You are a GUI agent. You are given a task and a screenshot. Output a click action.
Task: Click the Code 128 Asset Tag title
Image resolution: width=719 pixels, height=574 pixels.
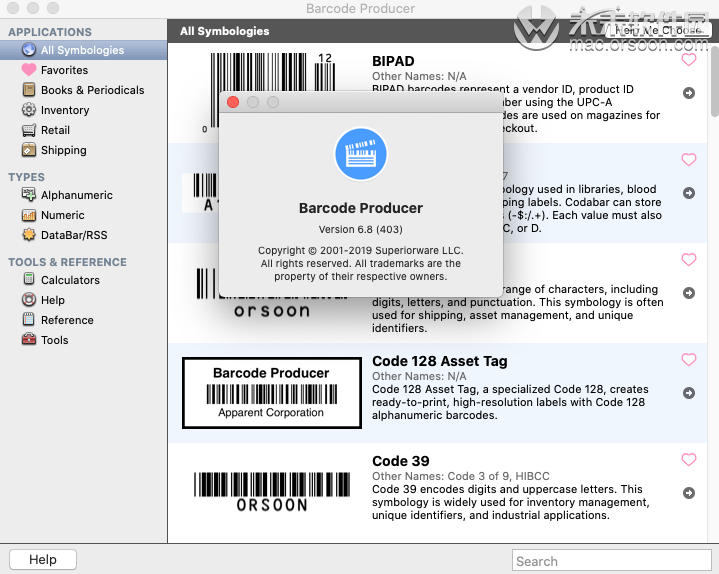tap(439, 361)
